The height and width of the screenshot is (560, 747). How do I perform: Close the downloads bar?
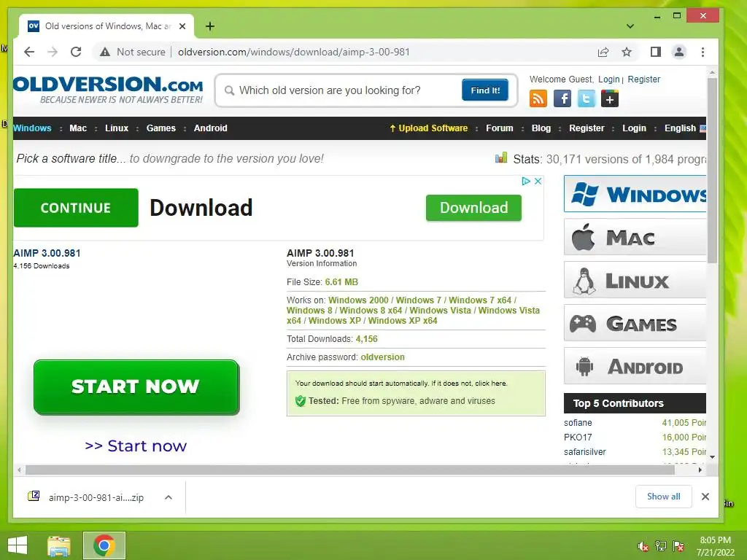(x=705, y=497)
